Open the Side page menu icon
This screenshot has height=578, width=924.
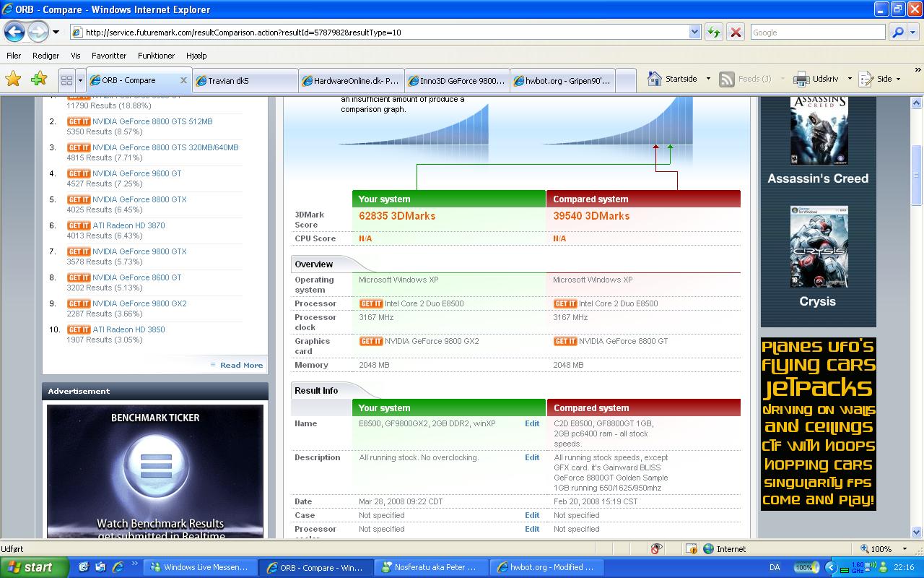(866, 79)
